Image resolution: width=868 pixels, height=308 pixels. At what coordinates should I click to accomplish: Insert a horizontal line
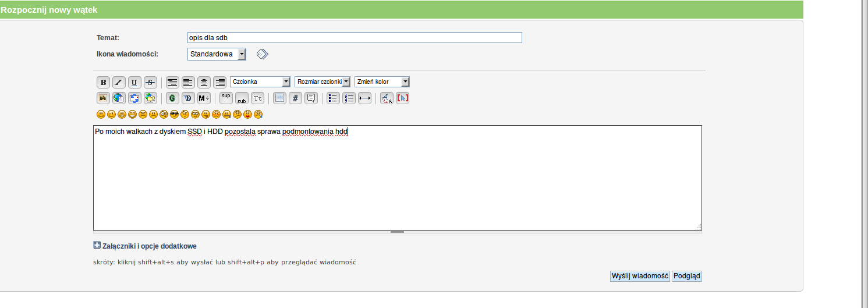point(365,98)
